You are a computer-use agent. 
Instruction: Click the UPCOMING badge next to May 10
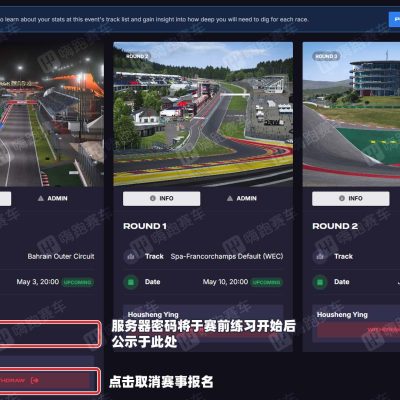click(x=266, y=282)
